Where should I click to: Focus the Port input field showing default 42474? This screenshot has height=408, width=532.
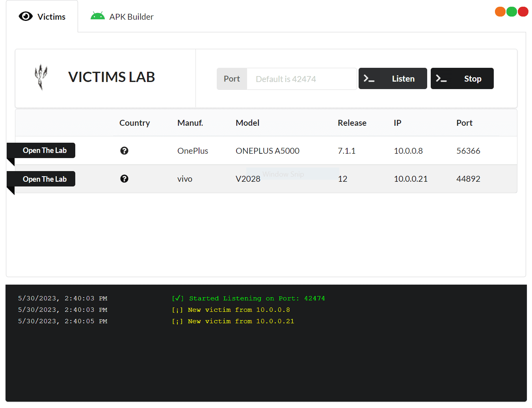tap(301, 79)
